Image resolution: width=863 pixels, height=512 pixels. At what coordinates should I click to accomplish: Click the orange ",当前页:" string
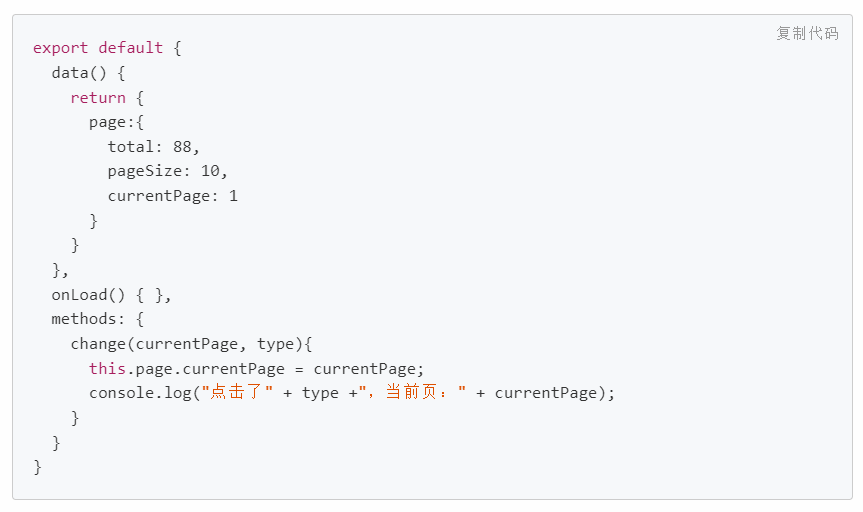(412, 393)
